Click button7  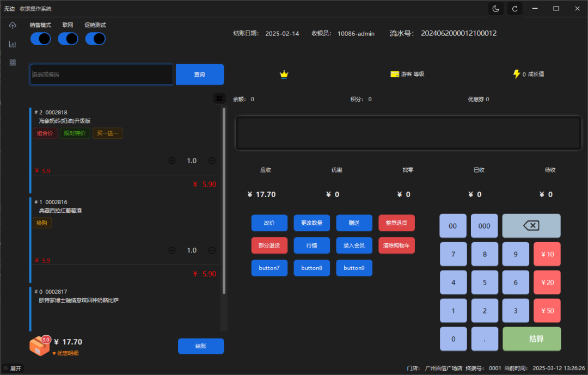click(x=269, y=268)
